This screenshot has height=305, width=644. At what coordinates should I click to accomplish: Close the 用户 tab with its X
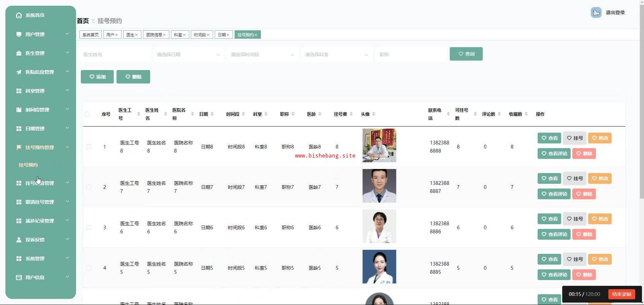coord(116,35)
